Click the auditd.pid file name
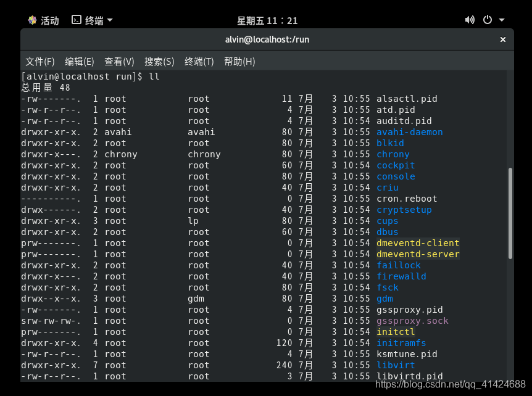532x396 pixels. (404, 121)
